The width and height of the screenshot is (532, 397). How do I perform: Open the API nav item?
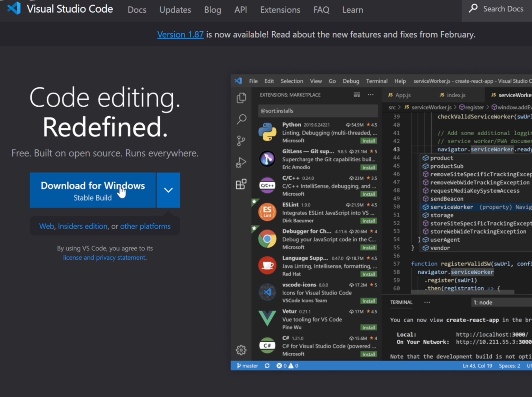coord(241,10)
